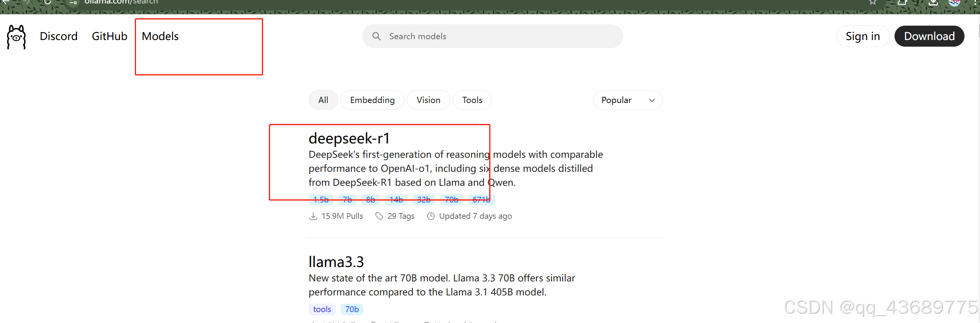The image size is (980, 323).
Task: Click the 32b size tag
Action: click(x=424, y=199)
